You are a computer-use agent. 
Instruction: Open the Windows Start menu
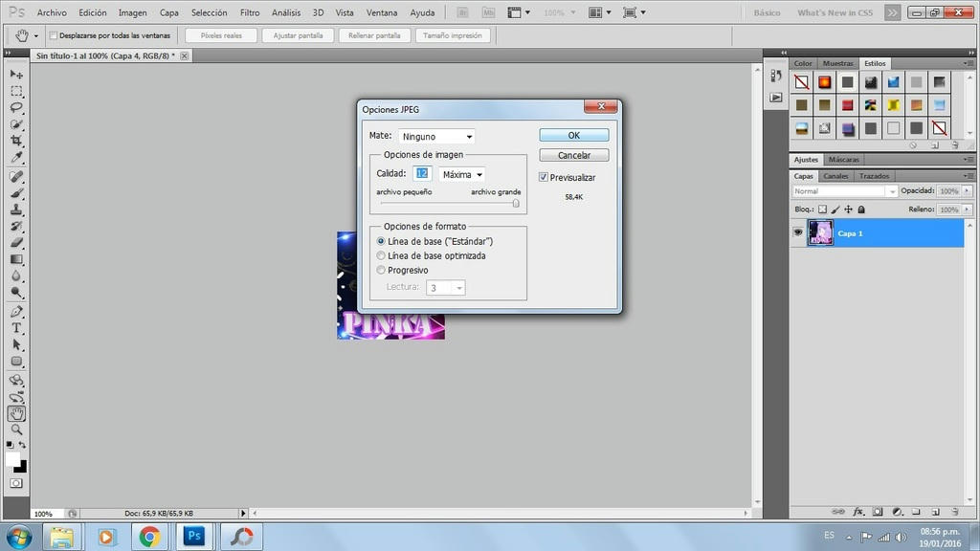(19, 537)
